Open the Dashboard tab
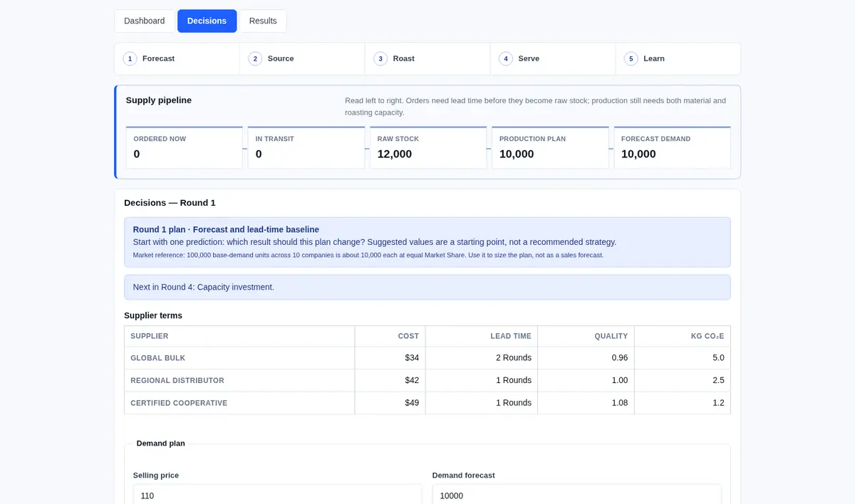 pyautogui.click(x=145, y=21)
